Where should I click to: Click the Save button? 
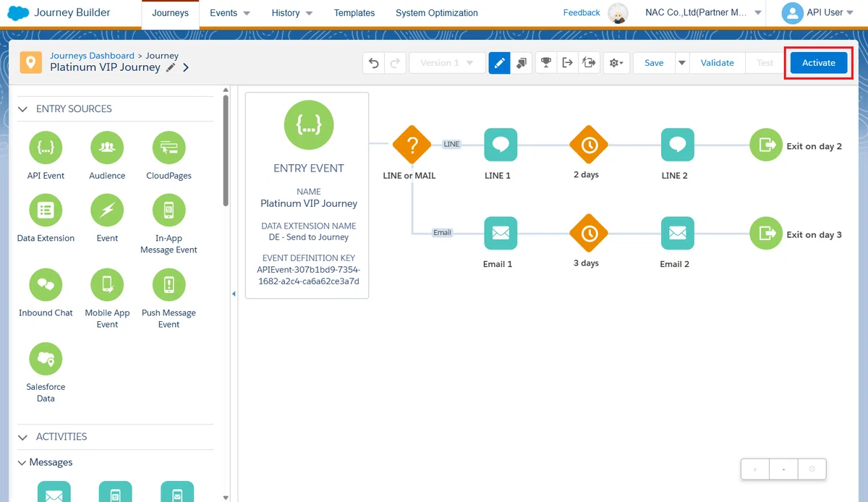click(x=654, y=63)
